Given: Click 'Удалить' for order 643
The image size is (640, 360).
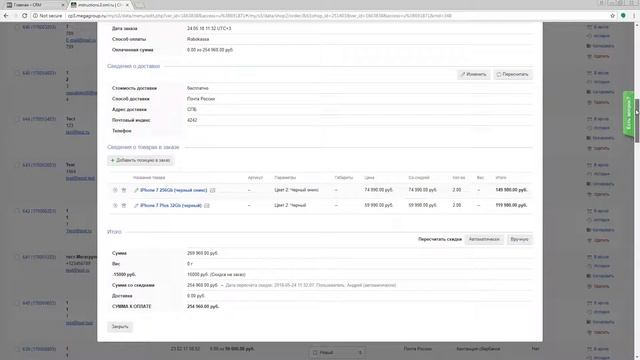Looking at the screenshot, I should [598, 194].
